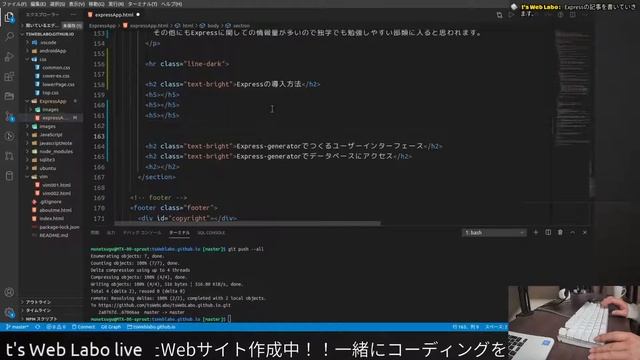This screenshot has height=360, width=640.
Task: Open the Source Control view with badge
Action: pyautogui.click(x=9, y=116)
